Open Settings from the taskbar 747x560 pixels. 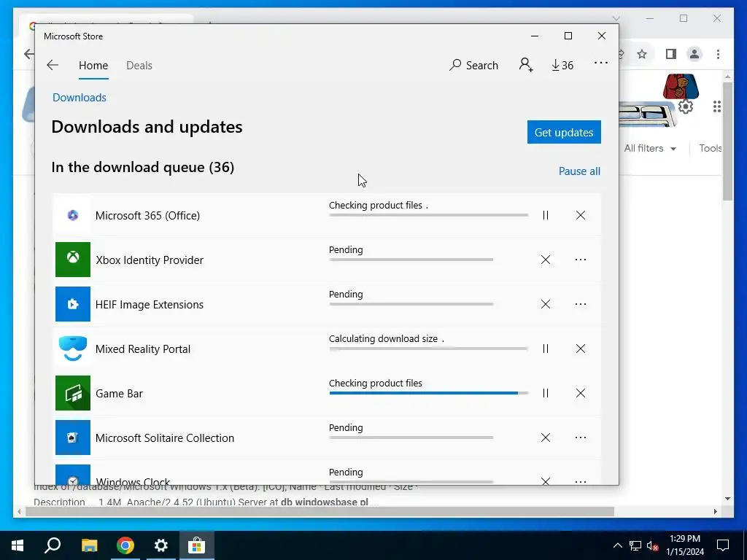(161, 545)
